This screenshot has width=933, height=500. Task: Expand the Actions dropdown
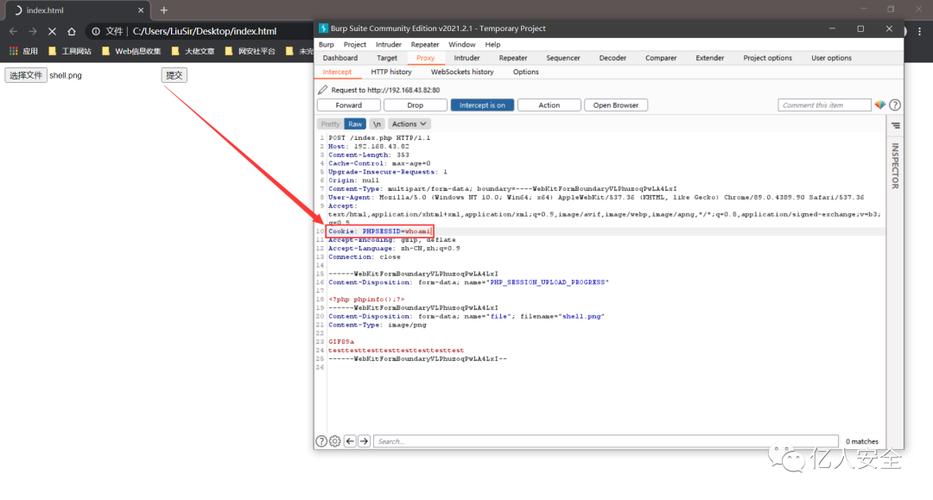point(410,124)
